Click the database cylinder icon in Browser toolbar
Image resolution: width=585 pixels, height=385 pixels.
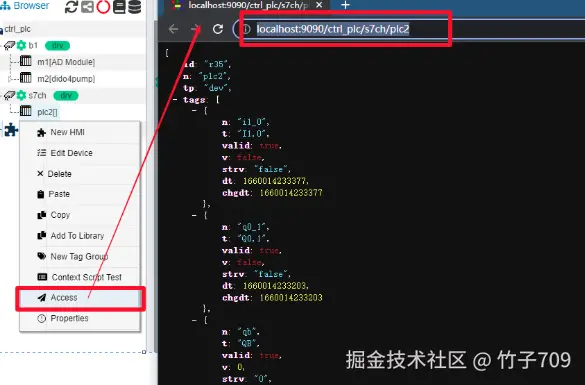click(134, 6)
